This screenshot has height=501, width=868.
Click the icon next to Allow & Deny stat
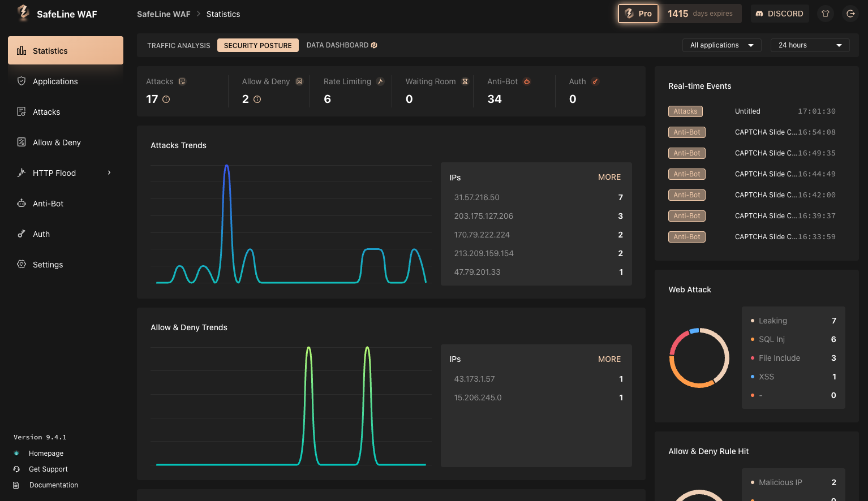pyautogui.click(x=299, y=81)
